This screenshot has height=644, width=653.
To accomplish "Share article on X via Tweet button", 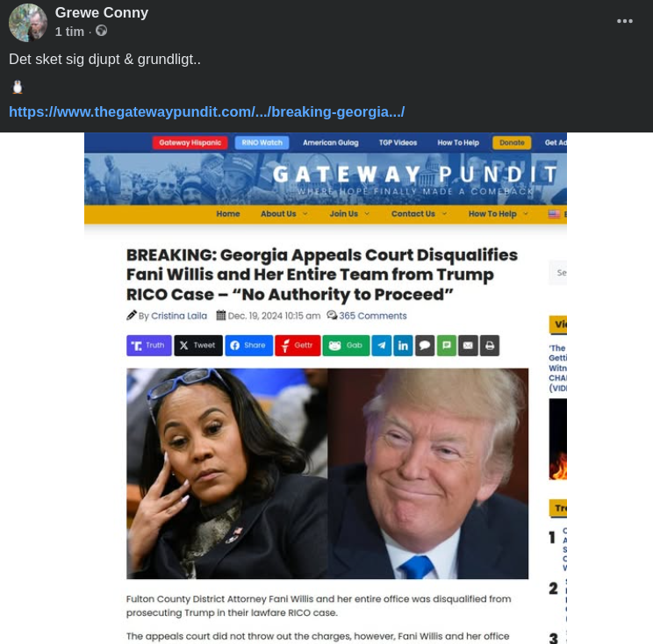I will tap(198, 346).
